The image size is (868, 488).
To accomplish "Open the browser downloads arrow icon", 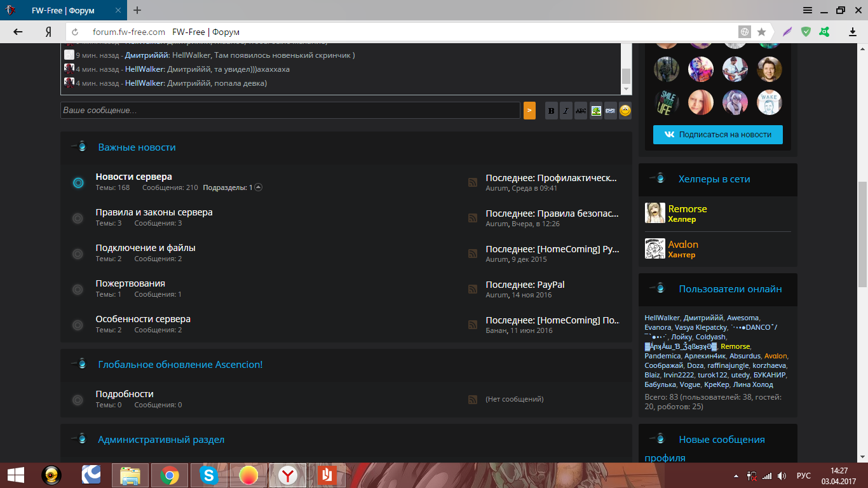I will [853, 32].
